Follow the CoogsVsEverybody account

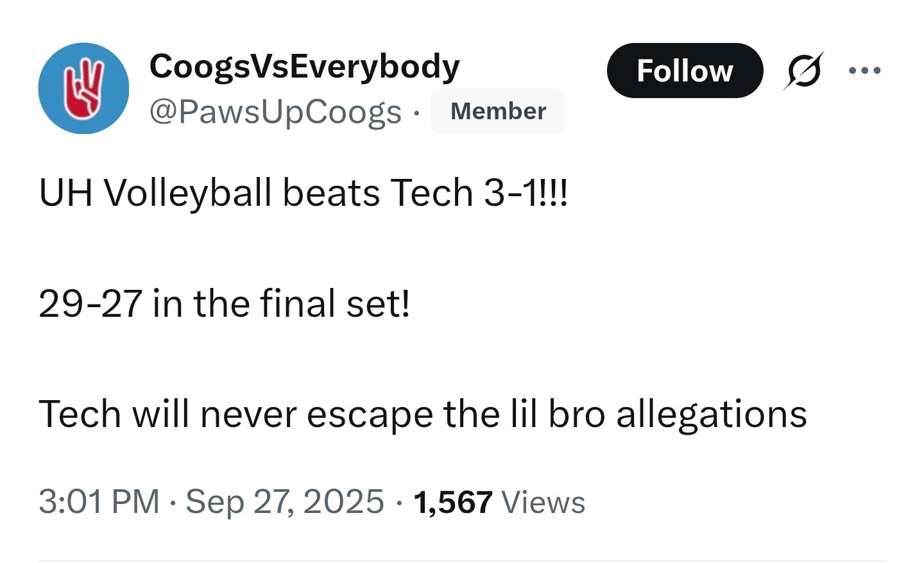685,71
